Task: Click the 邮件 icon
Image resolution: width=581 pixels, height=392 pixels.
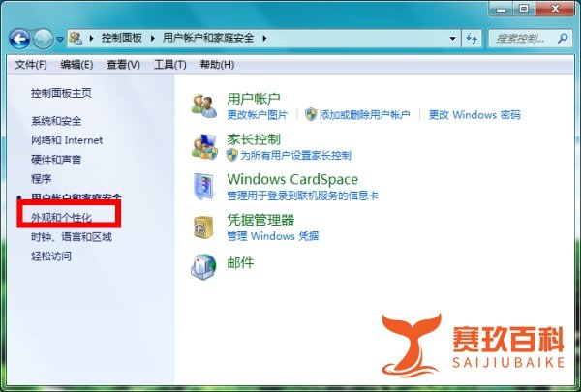Action: tap(203, 267)
